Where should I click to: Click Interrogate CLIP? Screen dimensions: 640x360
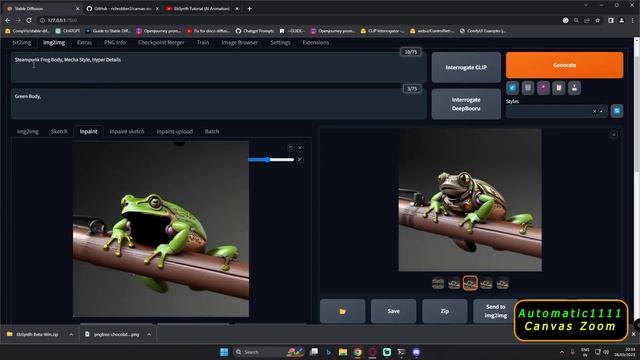[x=466, y=67]
